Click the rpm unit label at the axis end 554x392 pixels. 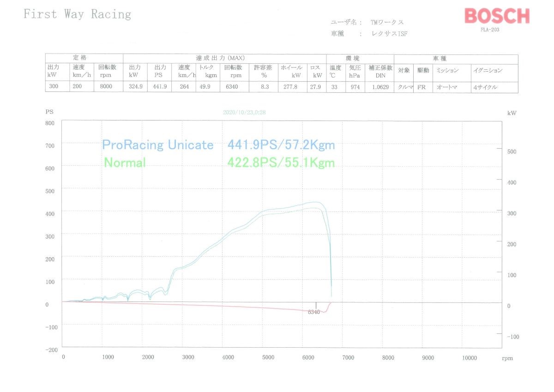pyautogui.click(x=507, y=358)
